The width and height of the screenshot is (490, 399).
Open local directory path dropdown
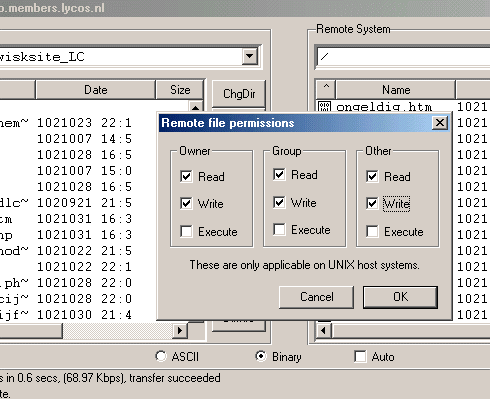[x=250, y=56]
